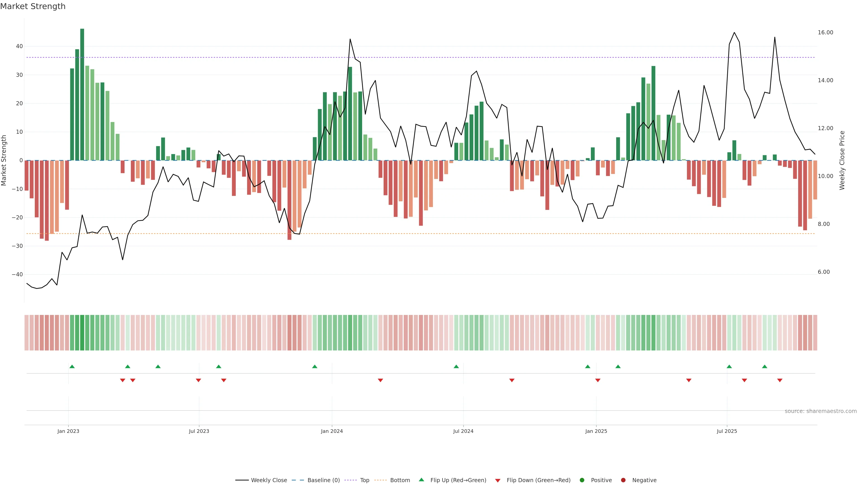The height and width of the screenshot is (488, 868).
Task: Click the source: sharemaestro.com text
Action: [821, 411]
